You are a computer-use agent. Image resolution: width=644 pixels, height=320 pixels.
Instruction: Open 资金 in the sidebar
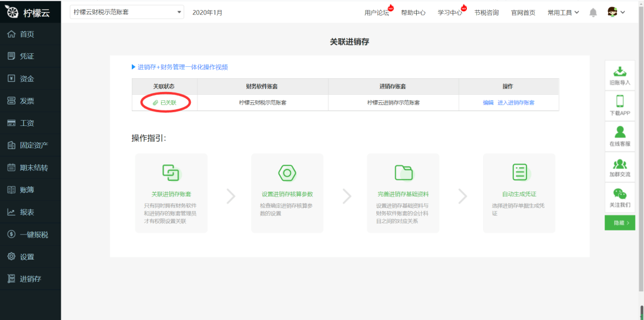[30, 79]
